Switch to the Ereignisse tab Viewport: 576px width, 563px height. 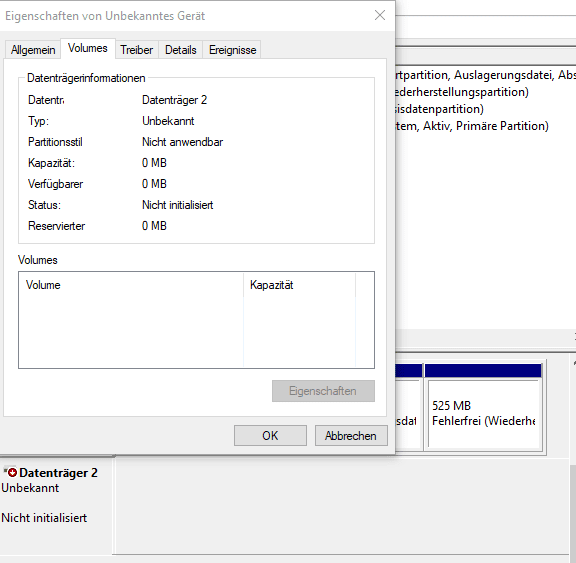click(233, 50)
